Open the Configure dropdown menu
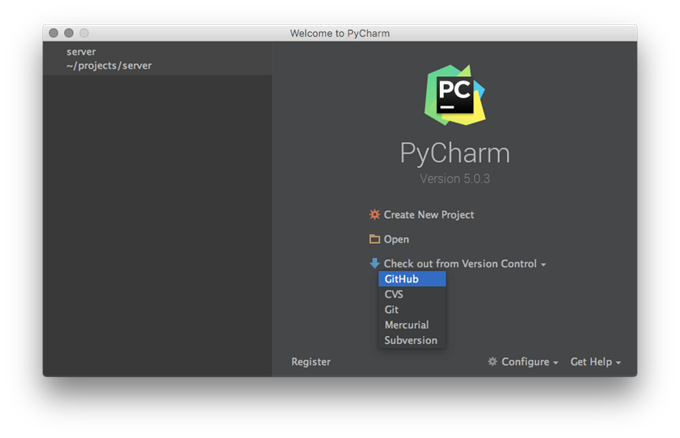 [x=530, y=362]
